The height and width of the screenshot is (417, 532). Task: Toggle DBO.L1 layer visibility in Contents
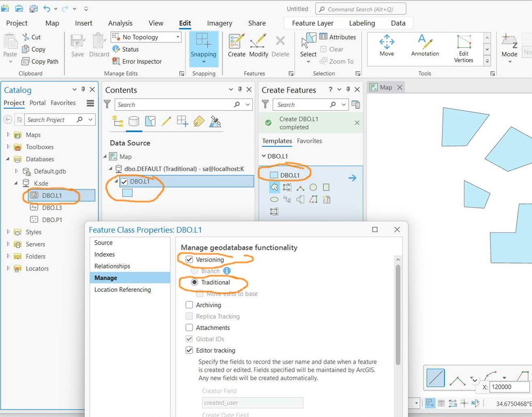[124, 182]
